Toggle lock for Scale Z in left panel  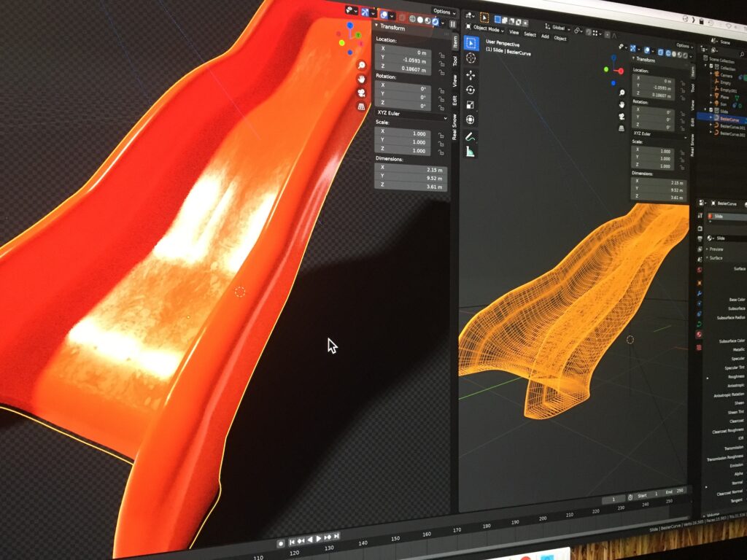[441, 152]
